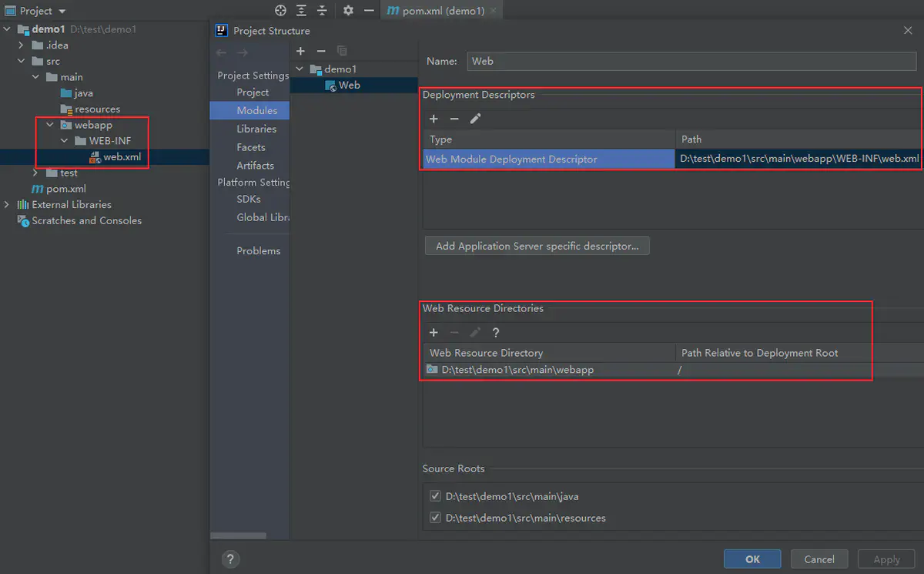Close the pom.xml (demo1) editor tab
Image resolution: width=924 pixels, height=574 pixels.
(x=494, y=11)
